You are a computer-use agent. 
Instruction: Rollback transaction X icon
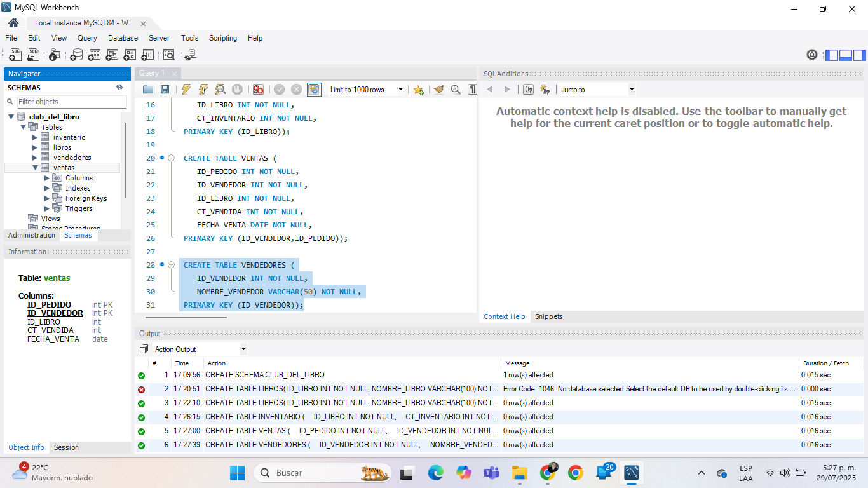tap(296, 90)
